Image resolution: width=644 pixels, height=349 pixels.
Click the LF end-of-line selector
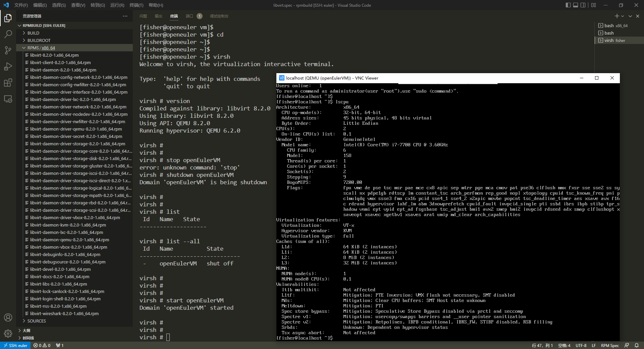tap(594, 345)
